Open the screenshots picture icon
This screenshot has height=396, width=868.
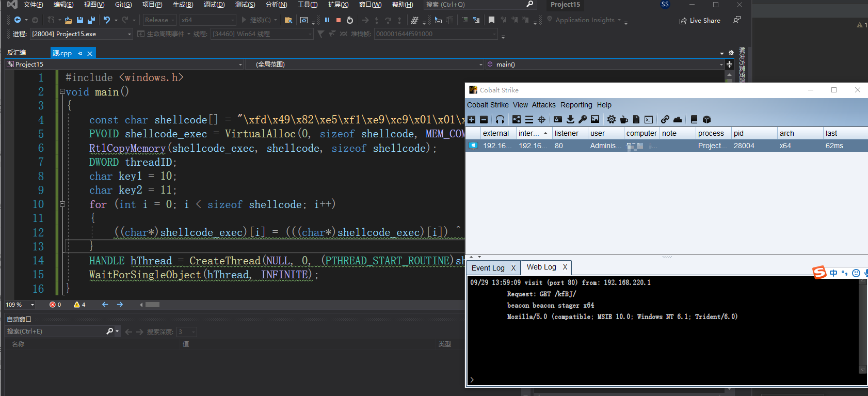coord(595,119)
